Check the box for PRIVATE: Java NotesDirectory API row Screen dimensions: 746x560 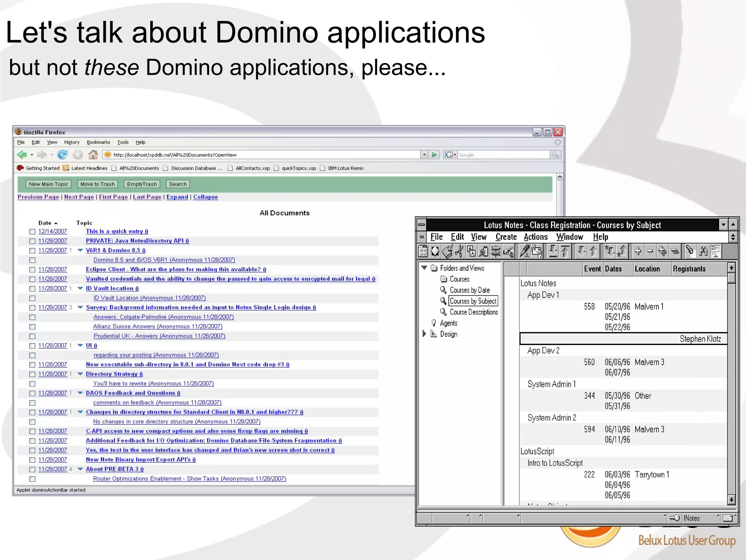pos(32,241)
